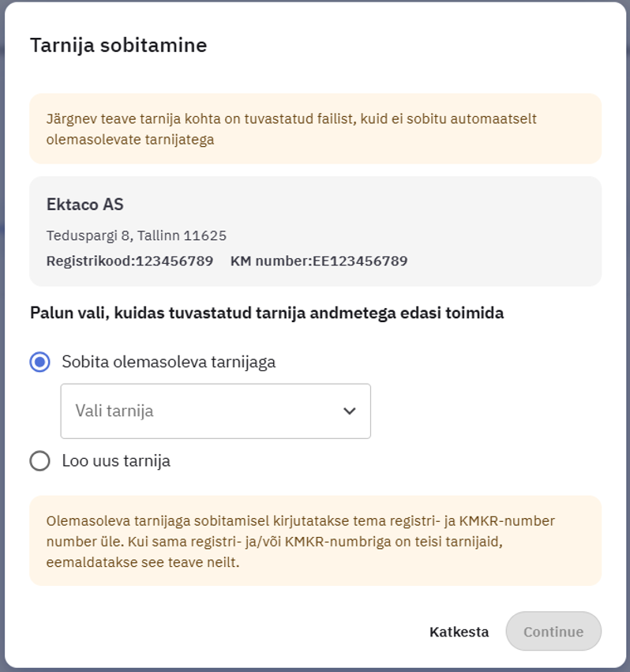Click the supplier name "Ektaco AS"
The image size is (630, 672).
tap(85, 205)
